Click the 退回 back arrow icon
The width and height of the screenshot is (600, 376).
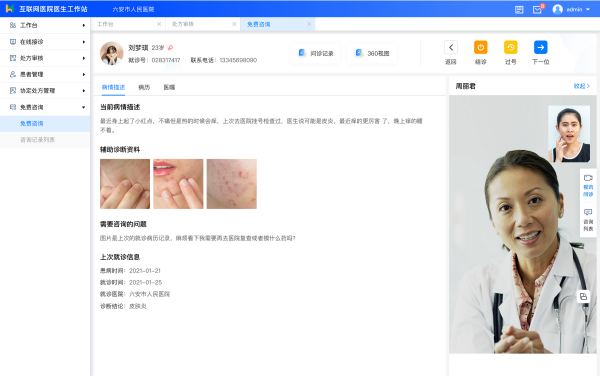[451, 47]
